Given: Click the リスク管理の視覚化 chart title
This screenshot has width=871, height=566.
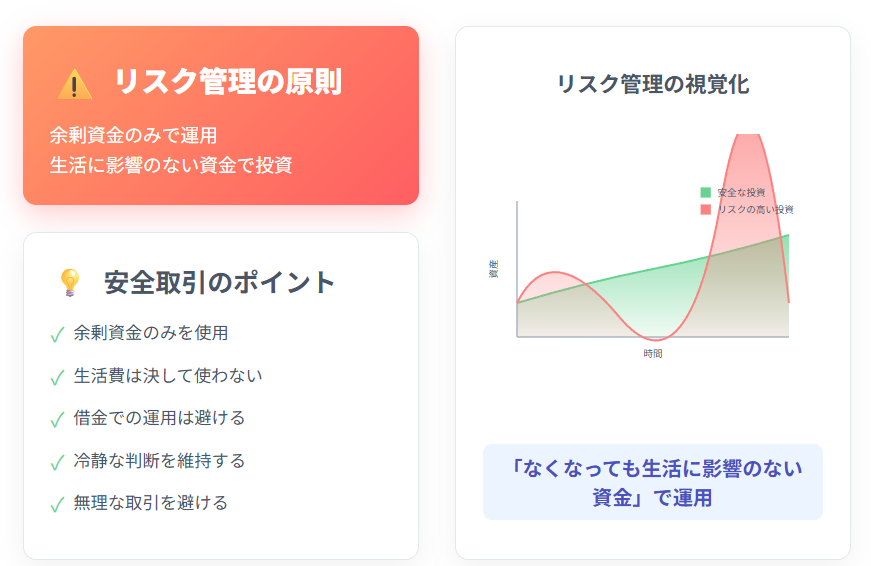Looking at the screenshot, I should (x=653, y=84).
